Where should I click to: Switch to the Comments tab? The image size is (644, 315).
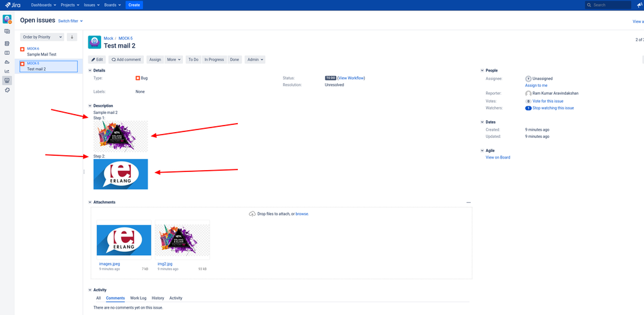click(115, 298)
